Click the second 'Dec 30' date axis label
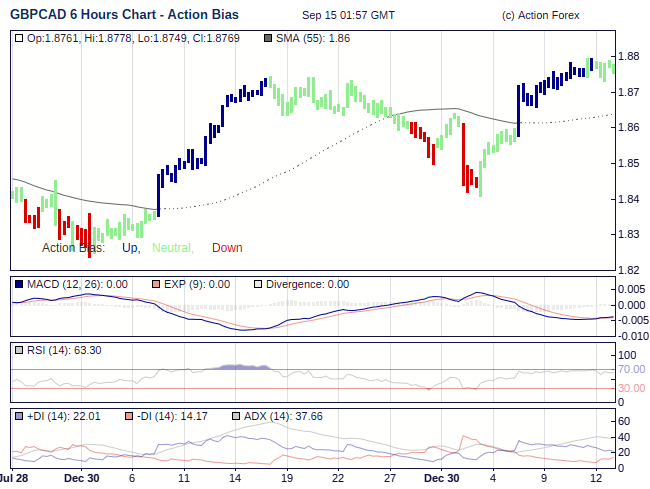 coord(441,479)
